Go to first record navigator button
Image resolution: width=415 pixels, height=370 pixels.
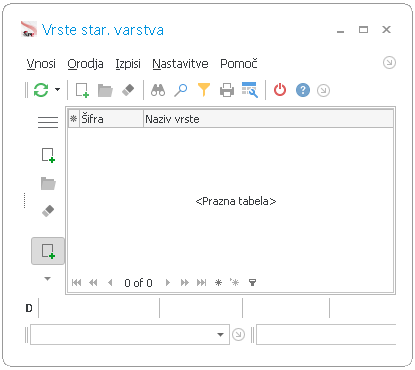coord(76,283)
